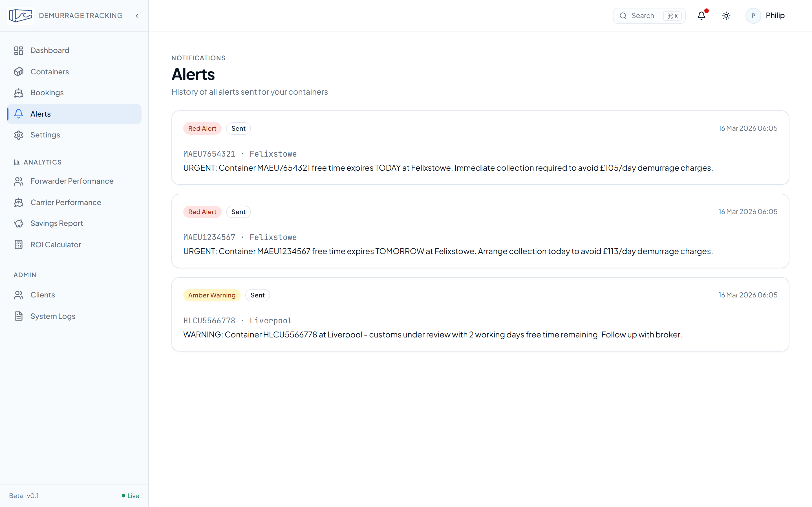The height and width of the screenshot is (507, 812).
Task: Click the Demurrage Tracking logo
Action: (x=20, y=15)
